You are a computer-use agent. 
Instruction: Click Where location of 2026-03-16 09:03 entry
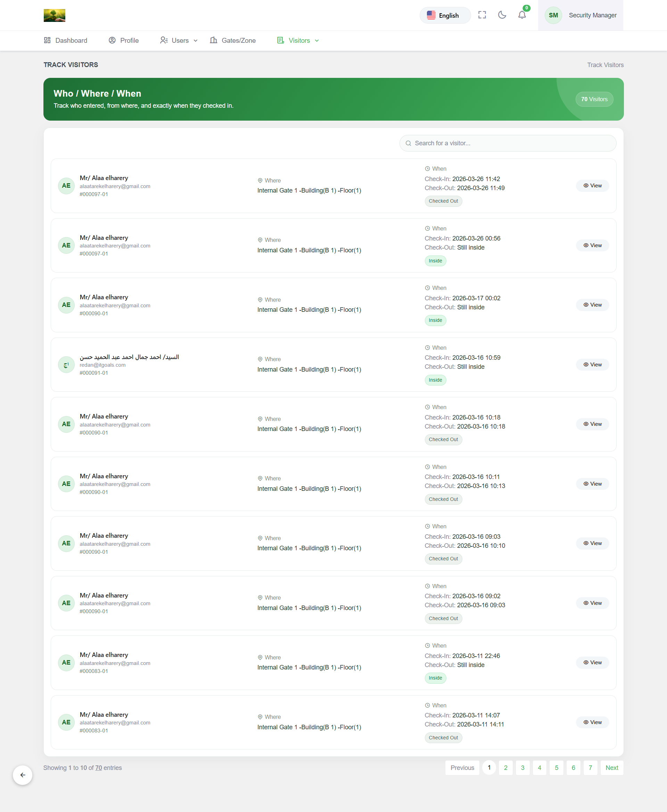[309, 548]
